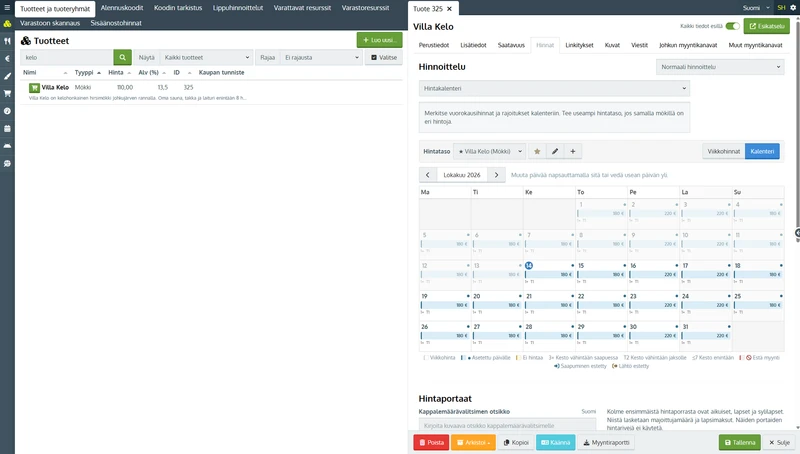Open the hamburger main menu

[7, 8]
